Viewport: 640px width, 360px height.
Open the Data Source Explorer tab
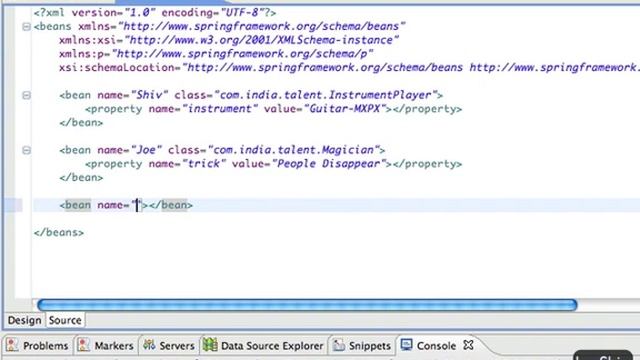(x=263, y=346)
